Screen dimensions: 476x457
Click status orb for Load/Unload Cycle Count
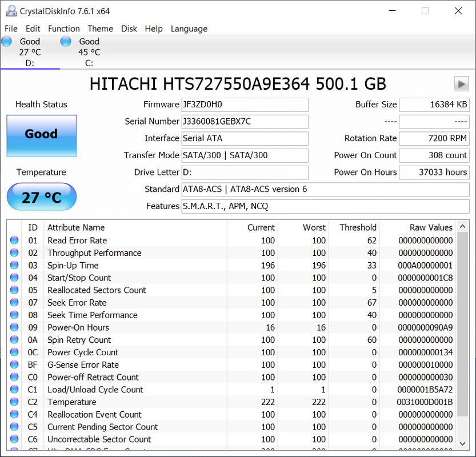click(x=14, y=390)
